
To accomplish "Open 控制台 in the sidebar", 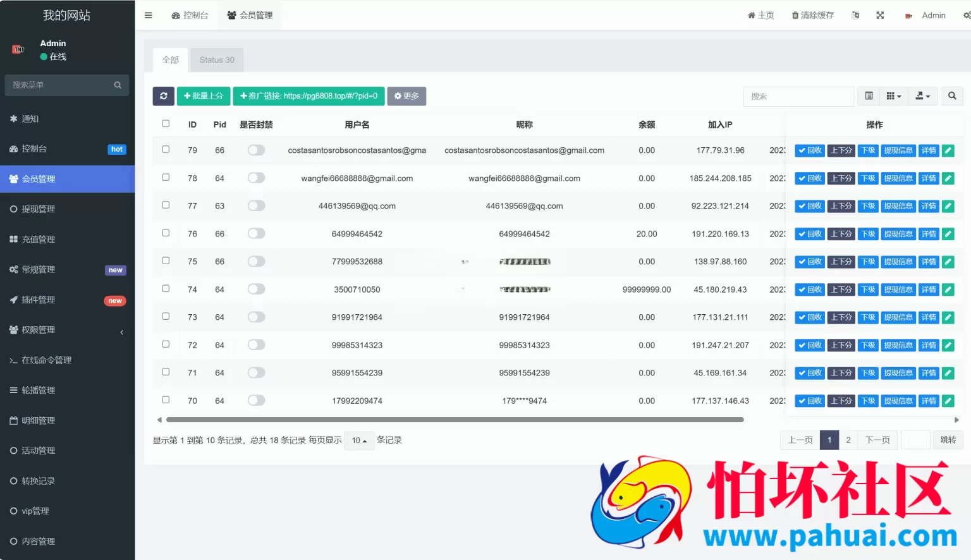I will tap(67, 149).
